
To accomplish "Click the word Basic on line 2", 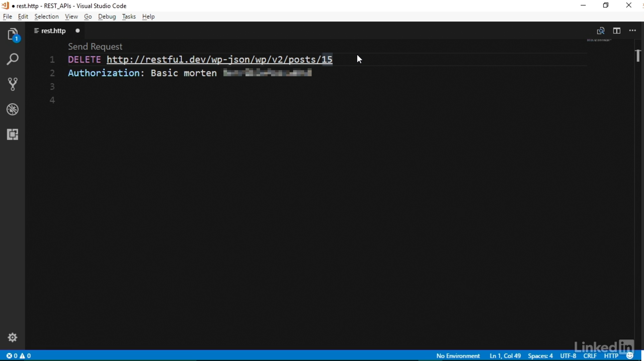I will pos(164,73).
